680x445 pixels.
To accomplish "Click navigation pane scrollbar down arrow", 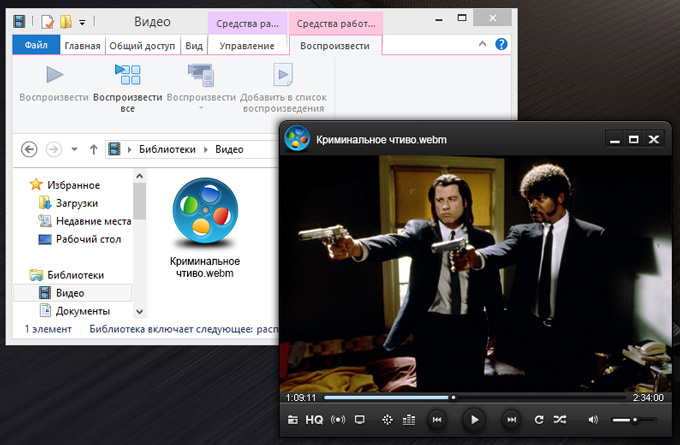I will pyautogui.click(x=139, y=311).
